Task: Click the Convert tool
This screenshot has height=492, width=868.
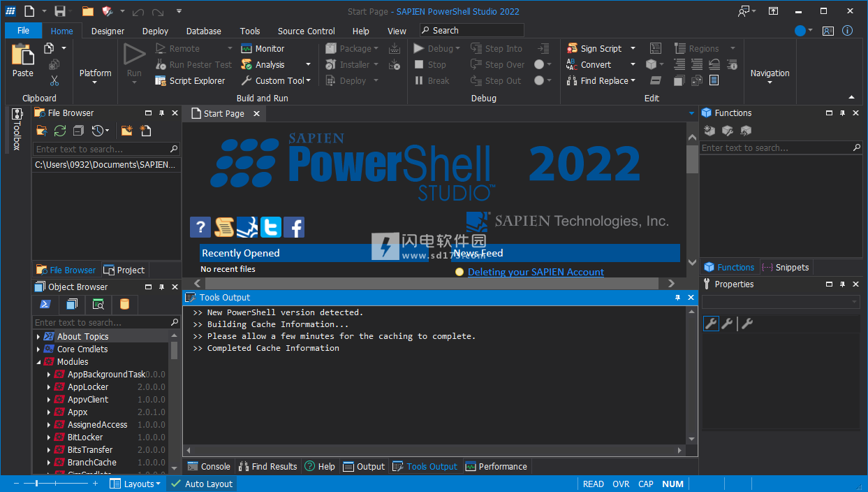Action: (589, 64)
